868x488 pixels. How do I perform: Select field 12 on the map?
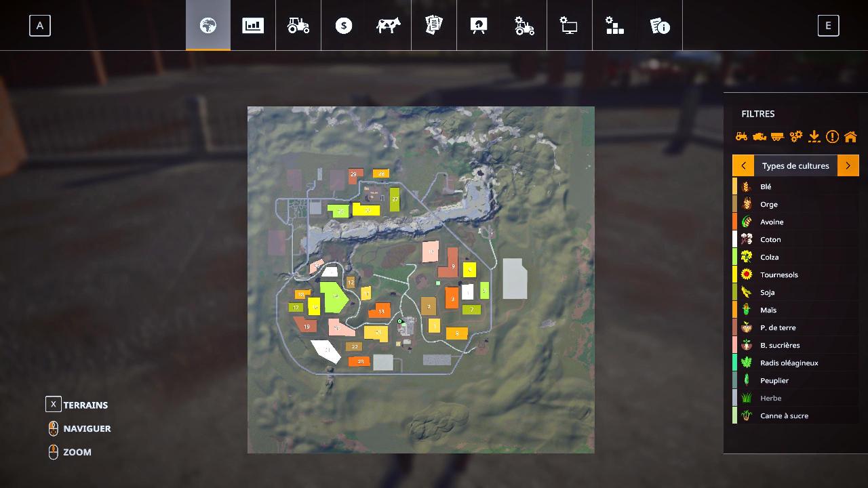(x=351, y=283)
